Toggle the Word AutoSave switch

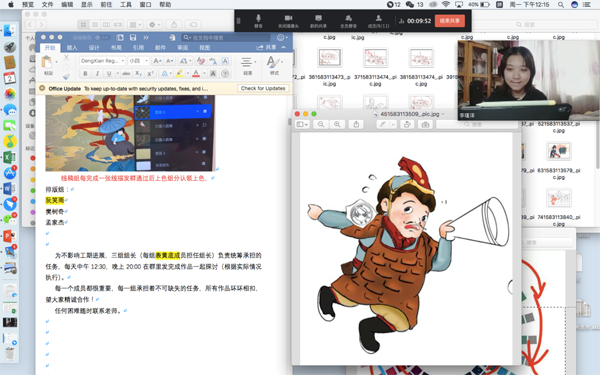[x=102, y=38]
